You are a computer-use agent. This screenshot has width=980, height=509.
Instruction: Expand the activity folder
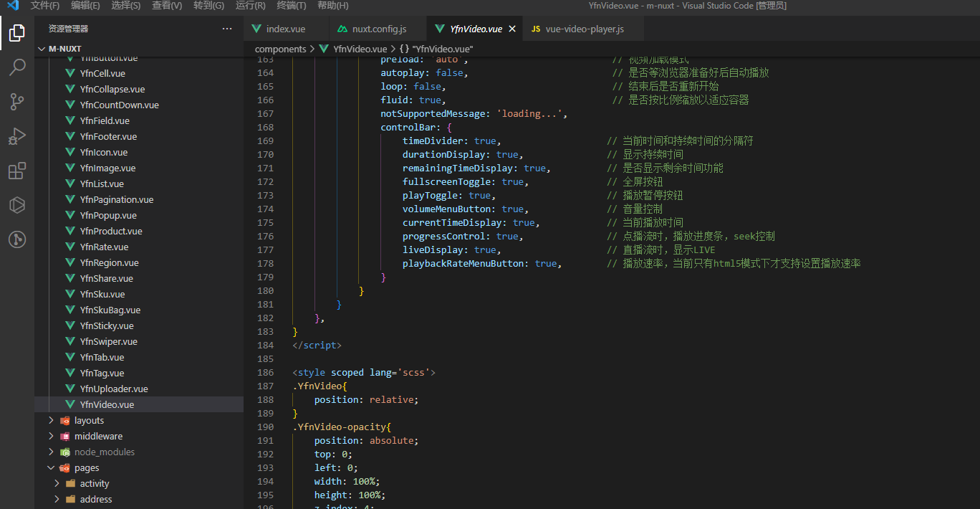tap(139, 484)
